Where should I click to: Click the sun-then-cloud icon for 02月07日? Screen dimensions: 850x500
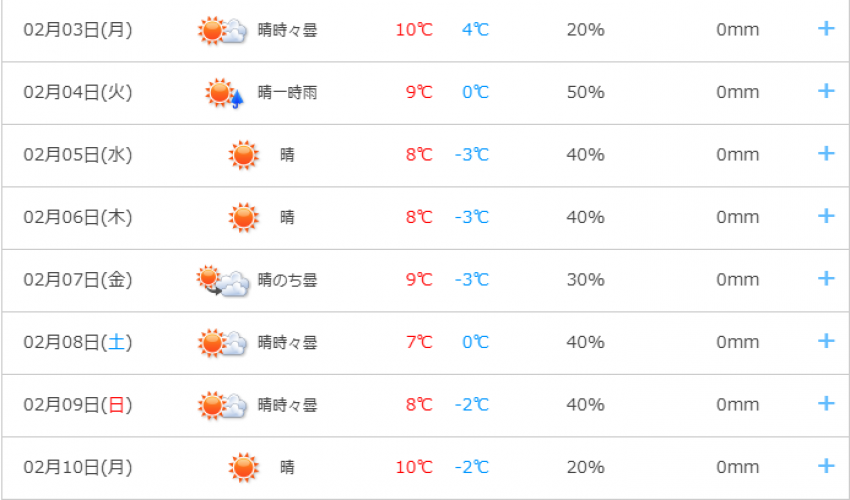point(222,280)
